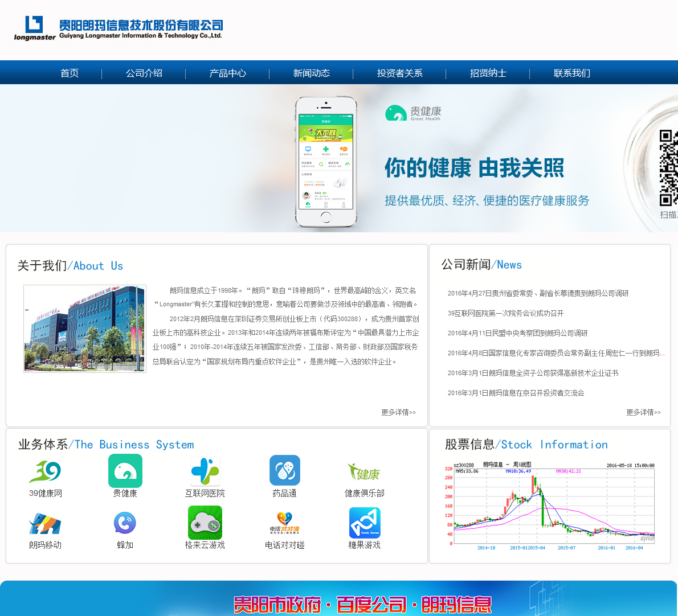Image resolution: width=678 pixels, height=616 pixels.
Task: Open the 贵健康 green elephant icon
Action: (125, 471)
